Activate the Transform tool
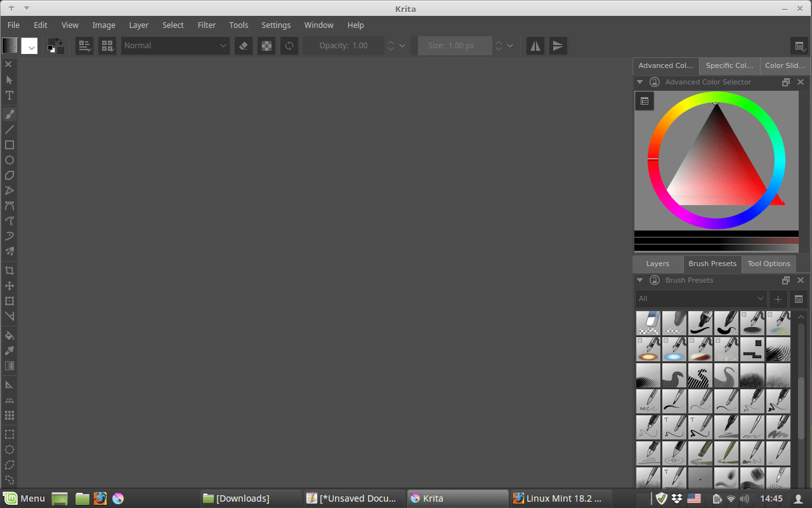812x508 pixels. click(x=10, y=301)
